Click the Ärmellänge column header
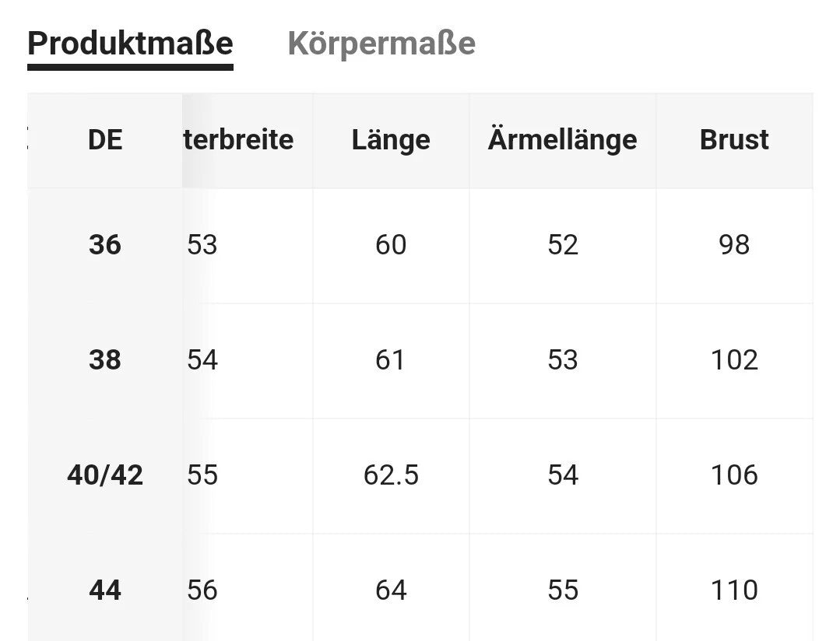Image resolution: width=840 pixels, height=641 pixels. point(562,140)
